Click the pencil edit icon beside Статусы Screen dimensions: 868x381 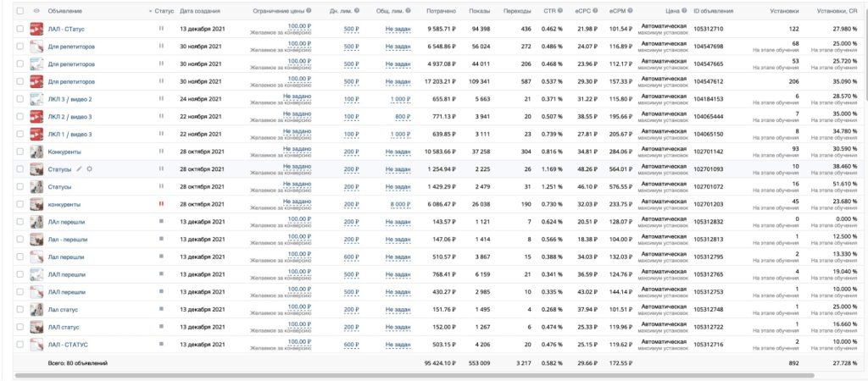[x=80, y=168]
